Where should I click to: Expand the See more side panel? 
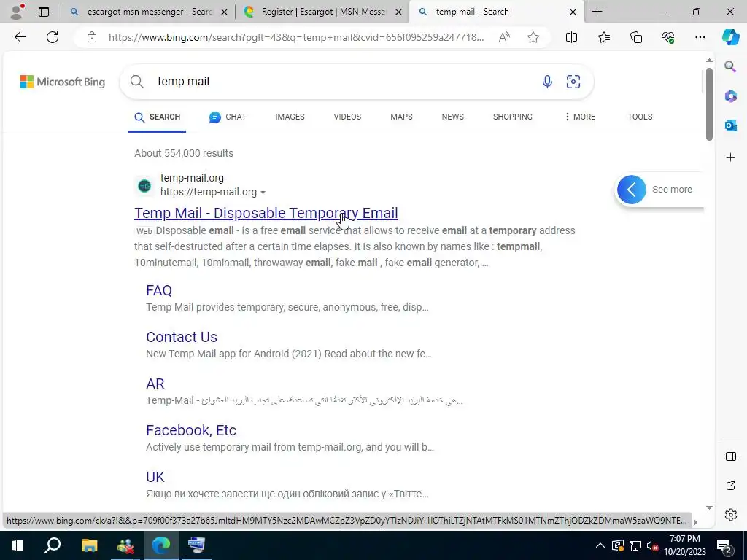(x=631, y=190)
